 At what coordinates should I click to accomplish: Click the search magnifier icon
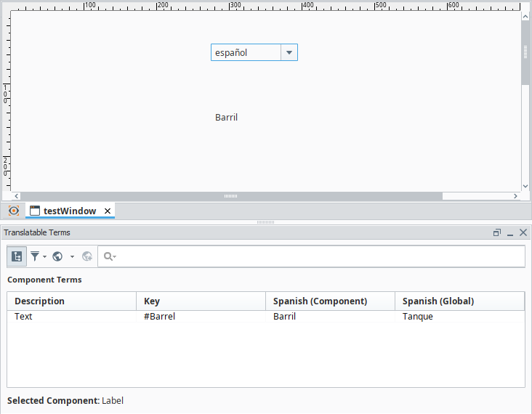click(109, 256)
